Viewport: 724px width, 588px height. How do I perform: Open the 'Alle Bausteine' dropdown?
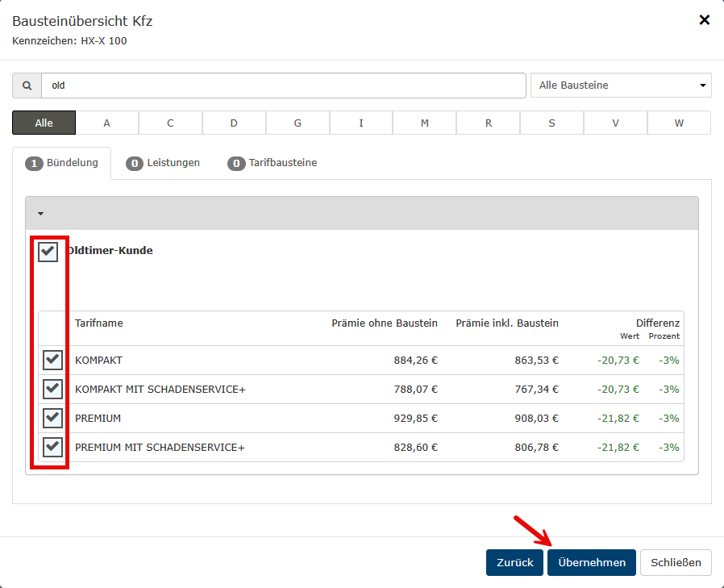[x=621, y=85]
